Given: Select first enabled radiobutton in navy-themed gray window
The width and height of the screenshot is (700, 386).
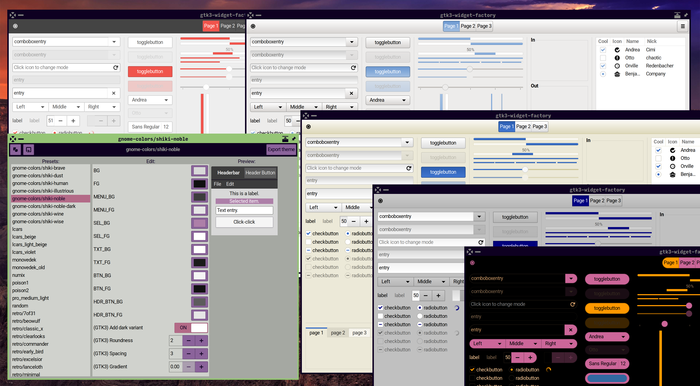Looking at the screenshot, I should click(420, 308).
